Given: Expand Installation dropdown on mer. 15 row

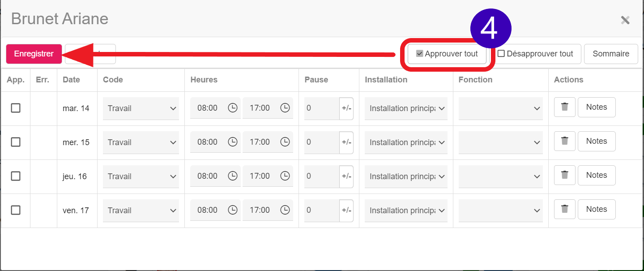Looking at the screenshot, I should pos(406,142).
